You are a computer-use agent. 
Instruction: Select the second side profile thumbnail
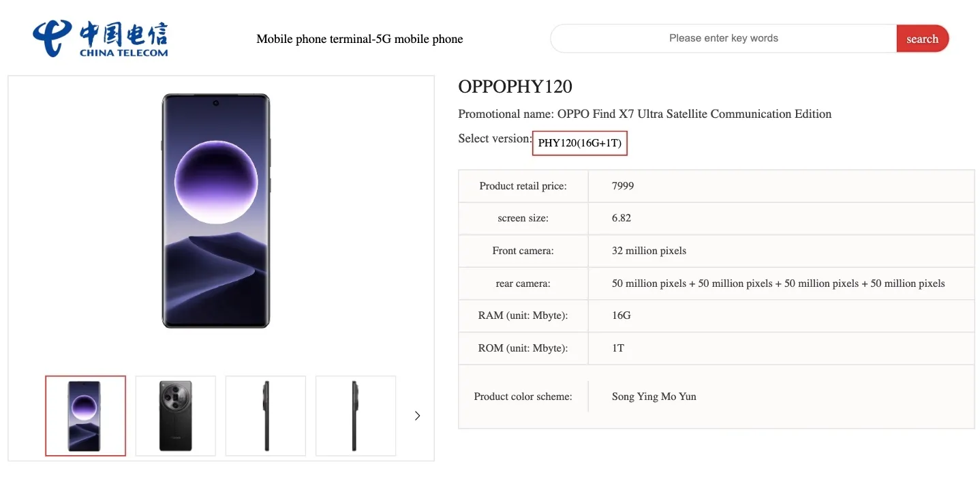356,416
